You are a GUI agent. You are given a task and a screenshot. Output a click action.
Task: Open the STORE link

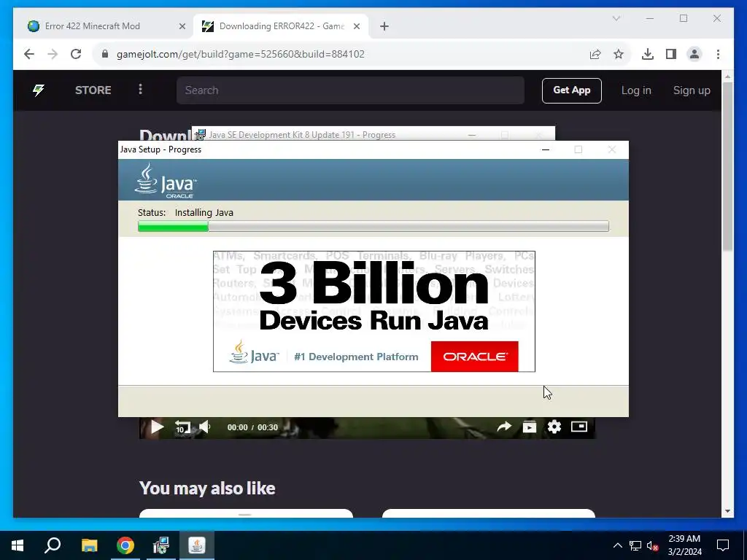[93, 90]
